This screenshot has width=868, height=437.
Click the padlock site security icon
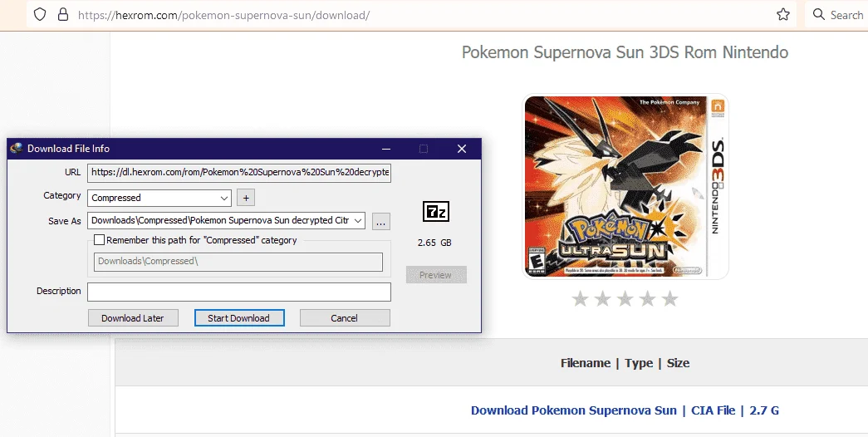click(x=62, y=14)
